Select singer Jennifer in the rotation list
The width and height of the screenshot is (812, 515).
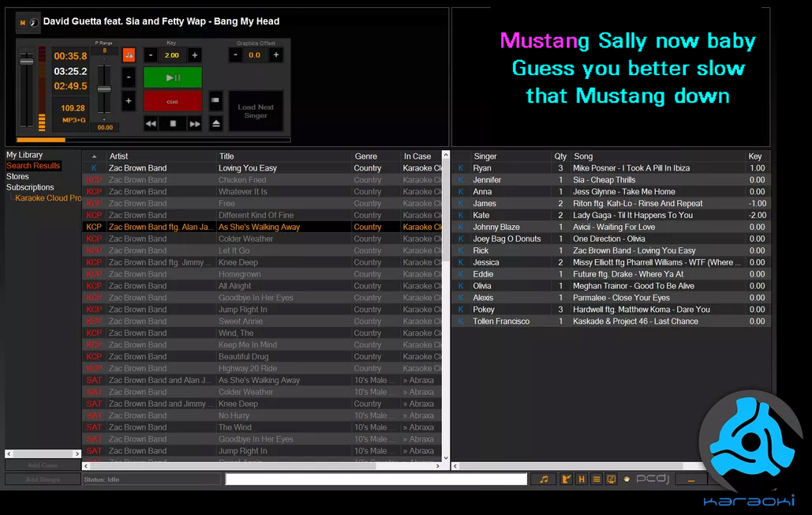[612, 180]
